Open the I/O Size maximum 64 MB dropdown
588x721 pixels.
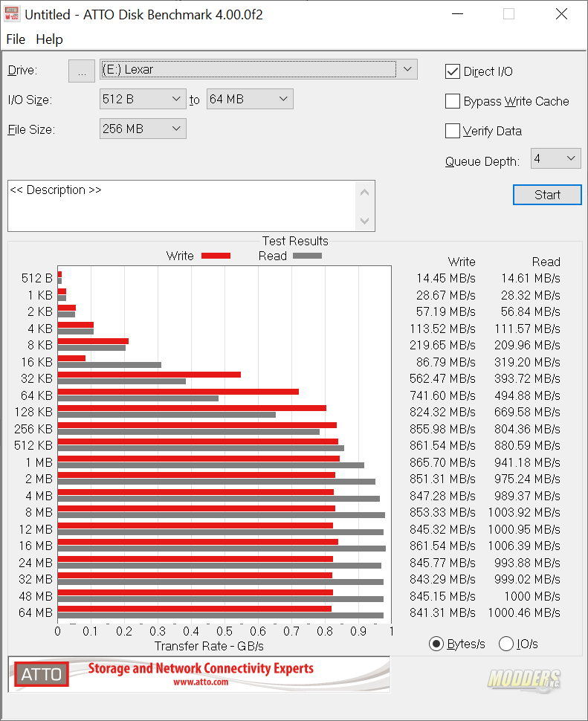point(250,99)
